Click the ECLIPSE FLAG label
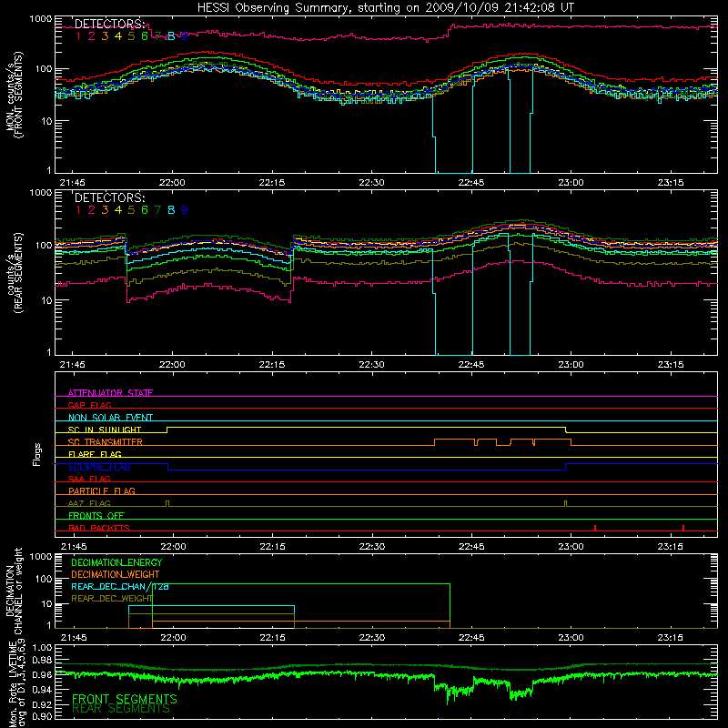This screenshot has height=728, width=728. [x=99, y=467]
